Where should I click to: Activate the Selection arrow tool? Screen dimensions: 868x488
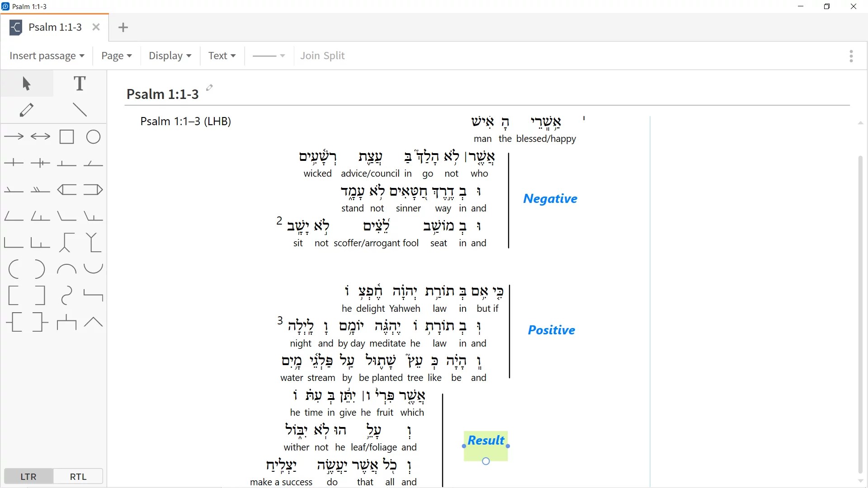coord(26,83)
